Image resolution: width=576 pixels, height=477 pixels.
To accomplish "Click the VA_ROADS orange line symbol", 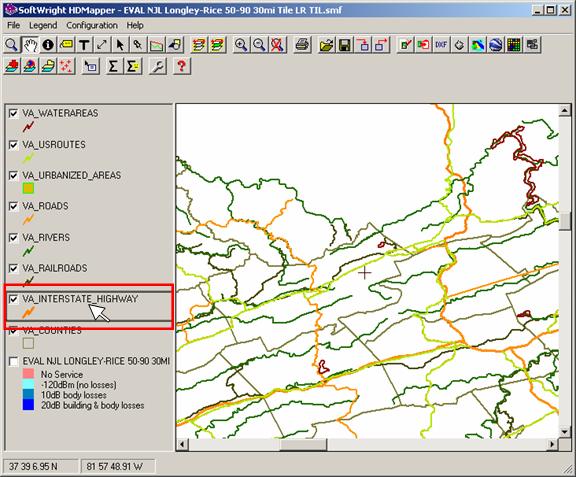I will pos(28,219).
